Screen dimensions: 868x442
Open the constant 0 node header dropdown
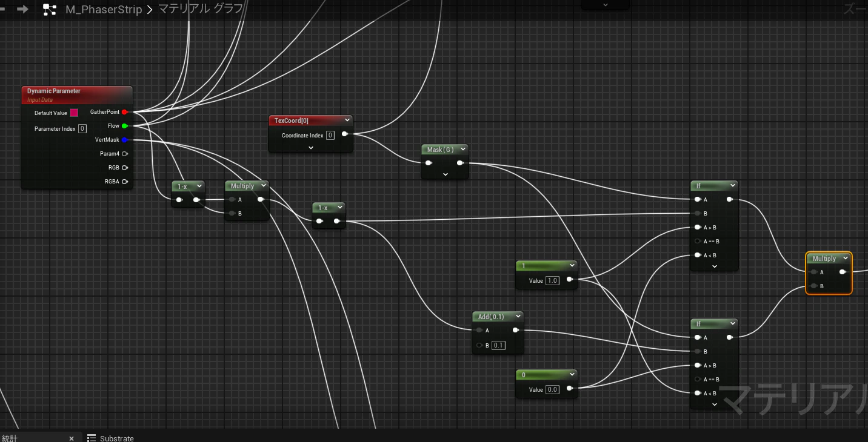[x=572, y=374]
